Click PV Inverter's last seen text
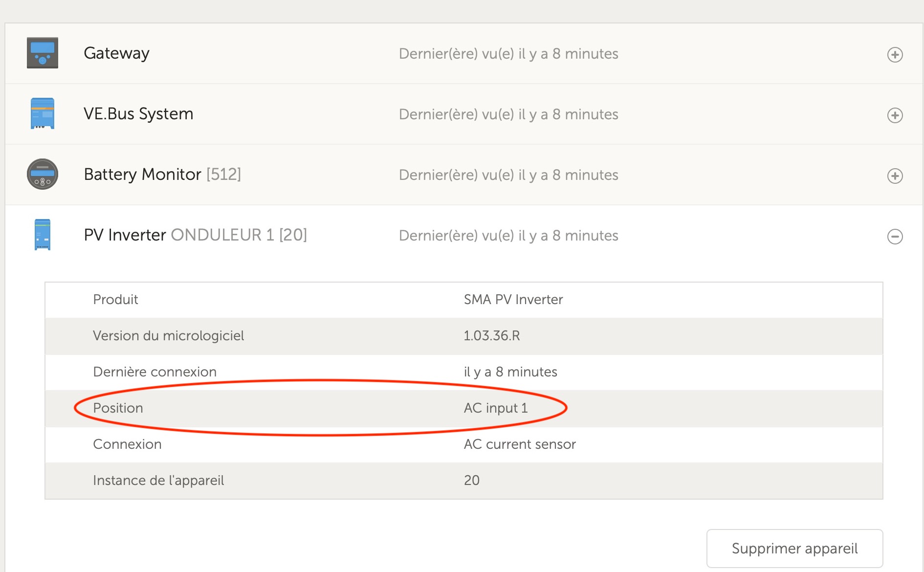The width and height of the screenshot is (924, 572). point(508,236)
